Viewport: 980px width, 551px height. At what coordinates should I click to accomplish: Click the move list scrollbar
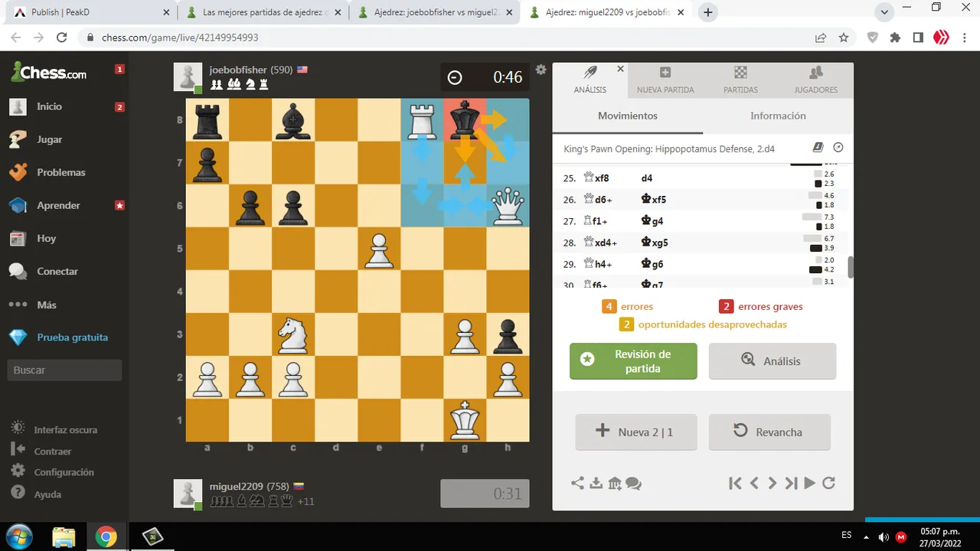(x=850, y=267)
